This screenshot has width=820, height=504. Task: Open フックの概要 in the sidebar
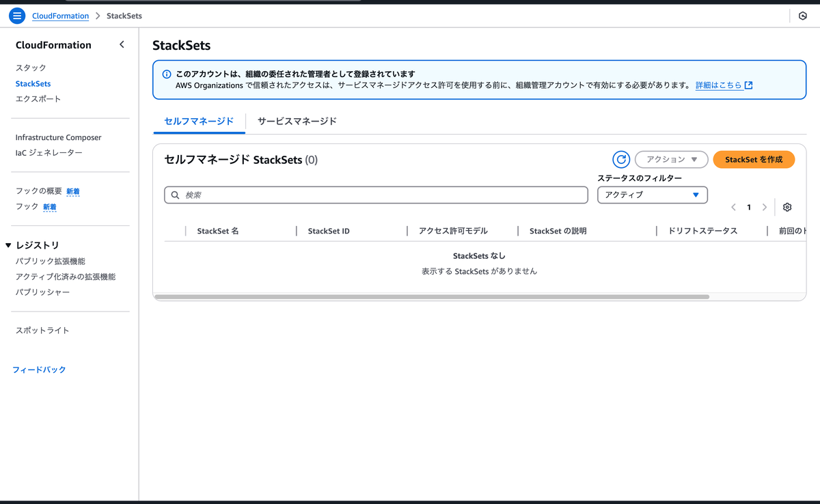tap(39, 191)
